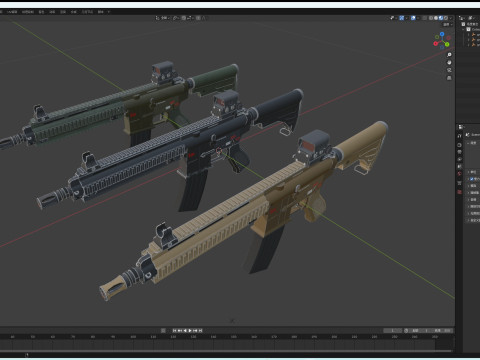Image resolution: width=480 pixels, height=360 pixels.
Task: Click the viewport zoom gizmo magnifier icon
Action: (449, 54)
